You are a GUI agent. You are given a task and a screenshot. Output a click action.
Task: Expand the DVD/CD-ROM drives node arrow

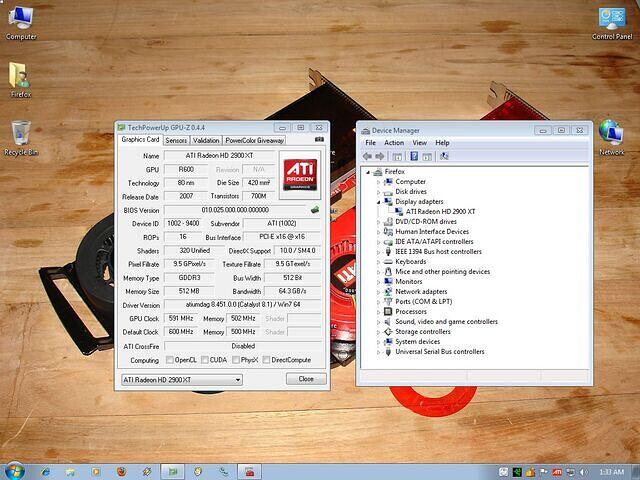378,222
